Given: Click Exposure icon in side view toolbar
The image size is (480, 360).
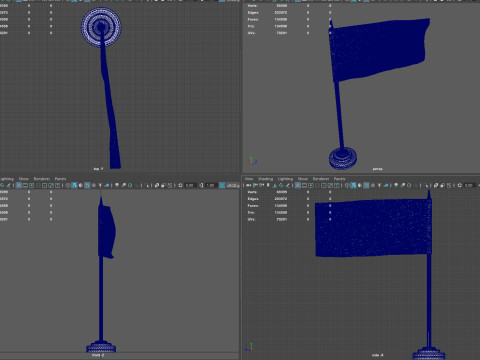Looking at the screenshot, I should (460, 185).
